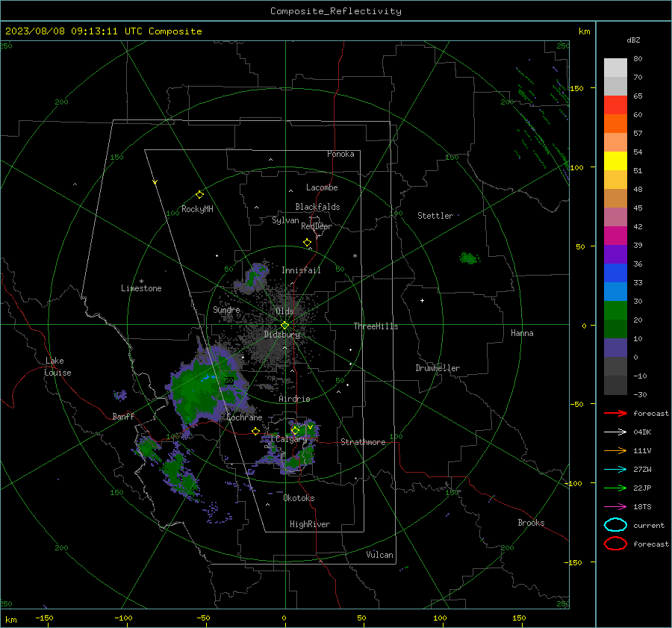Image resolution: width=672 pixels, height=628 pixels.
Task: Click the yellow radar-center diamond between Olds and Didsbury
Action: coord(284,326)
